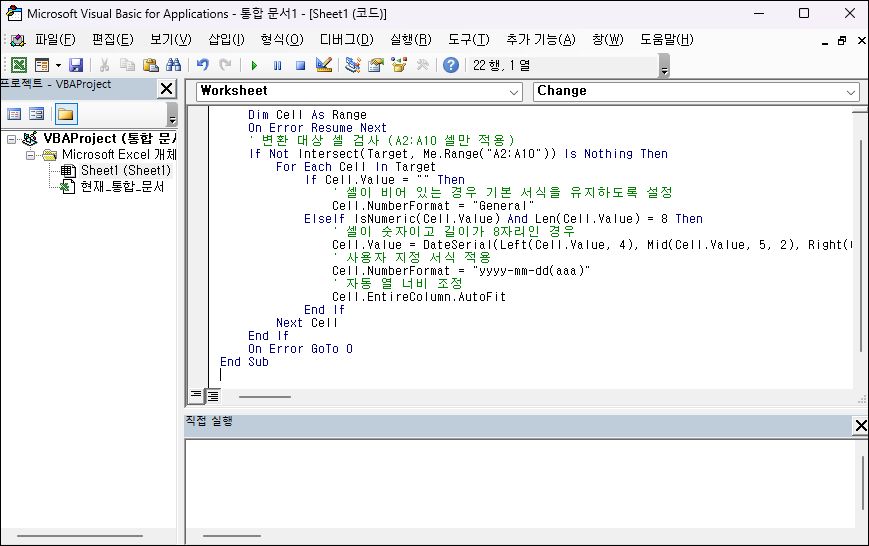Viewport: 869px width, 546px height.
Task: Click the Project pane toolbar options arrow
Action: [172, 114]
